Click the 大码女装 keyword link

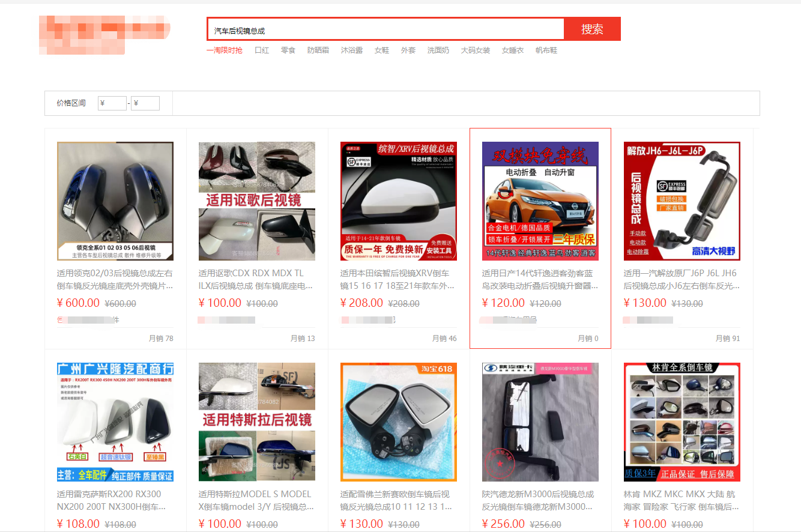476,50
